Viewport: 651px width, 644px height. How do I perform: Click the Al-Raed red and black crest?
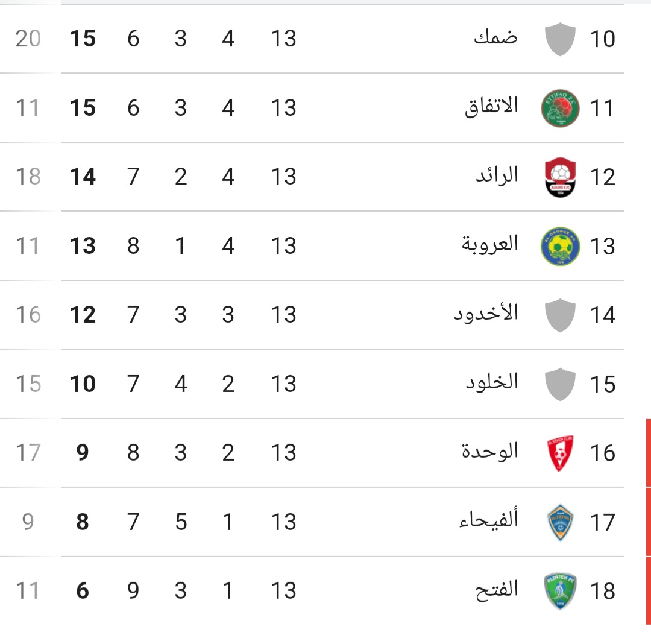560,177
